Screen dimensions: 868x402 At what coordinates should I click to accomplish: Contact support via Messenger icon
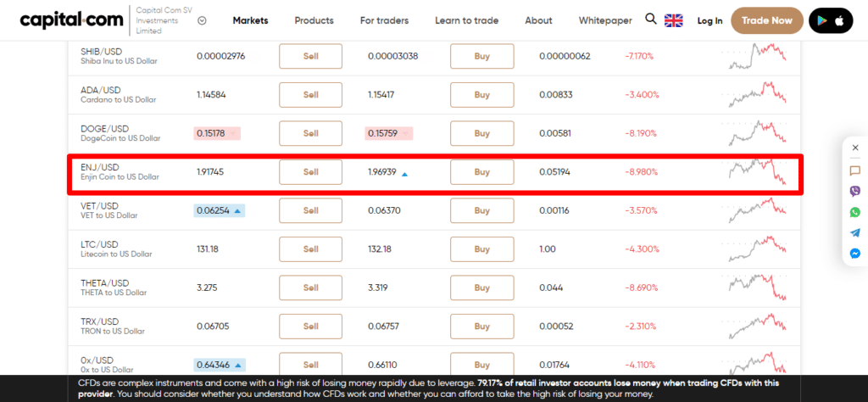[x=855, y=254]
